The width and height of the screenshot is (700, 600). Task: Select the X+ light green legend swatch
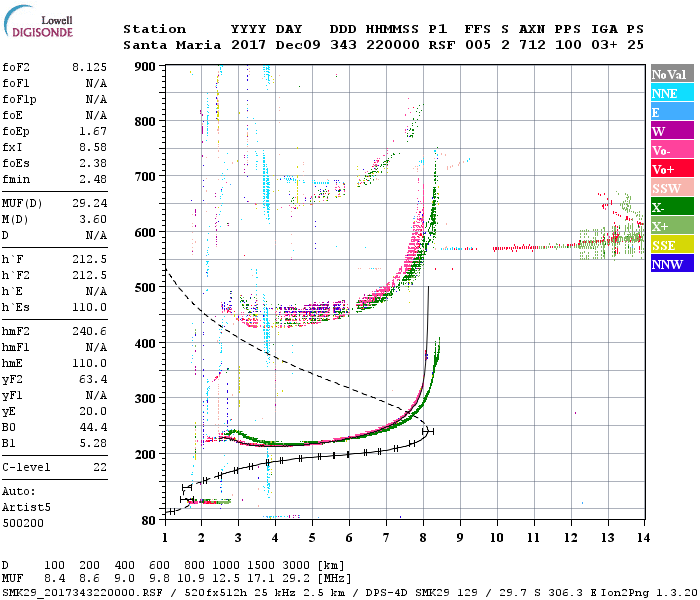(672, 225)
